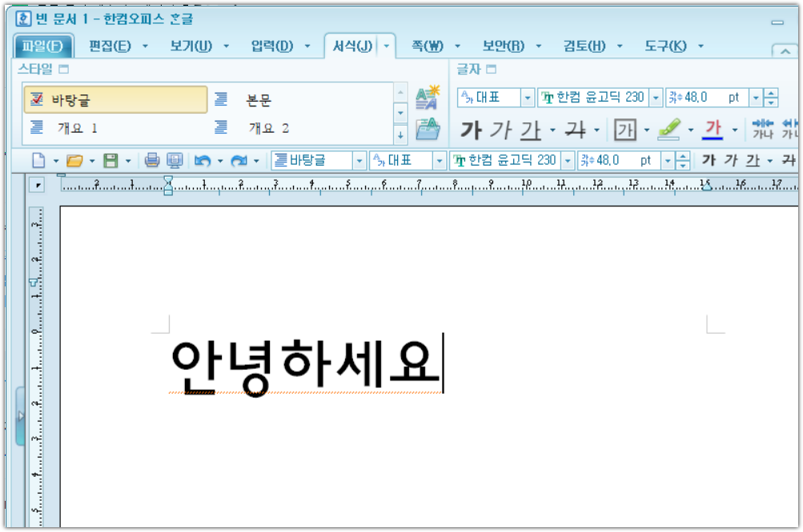
Task: Open the 편집(E) menu
Action: coord(110,46)
